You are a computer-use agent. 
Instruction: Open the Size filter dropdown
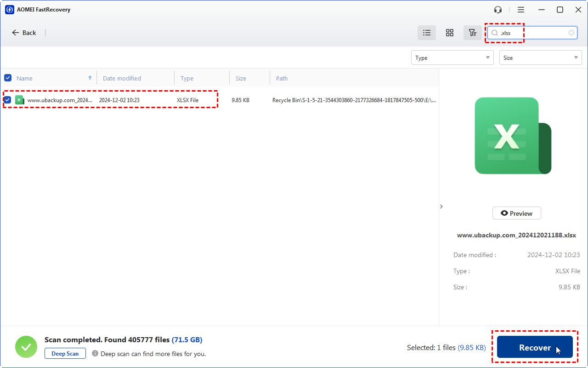(541, 57)
